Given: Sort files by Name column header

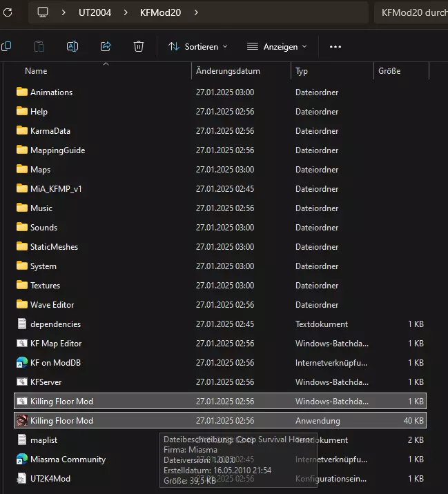Looking at the screenshot, I should pos(36,71).
